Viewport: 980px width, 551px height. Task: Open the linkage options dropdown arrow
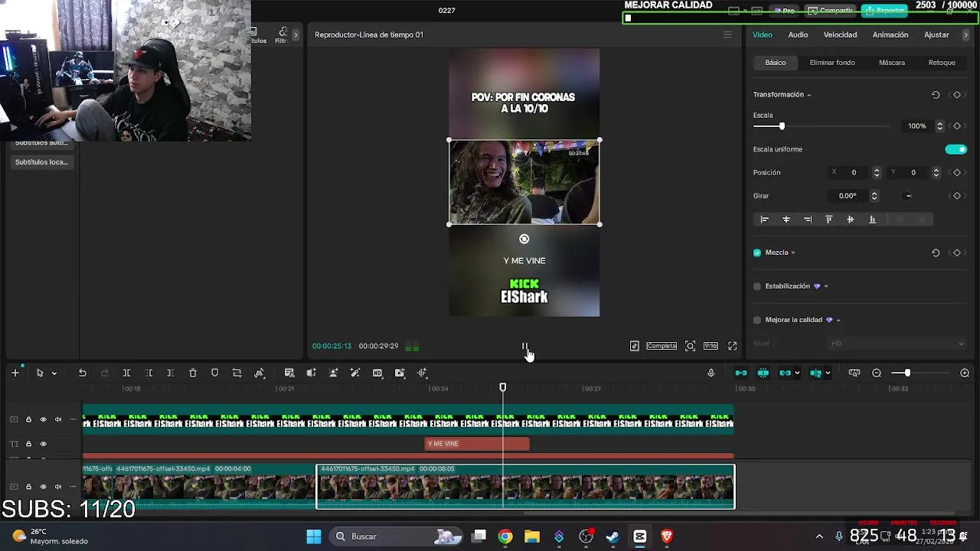tap(797, 373)
